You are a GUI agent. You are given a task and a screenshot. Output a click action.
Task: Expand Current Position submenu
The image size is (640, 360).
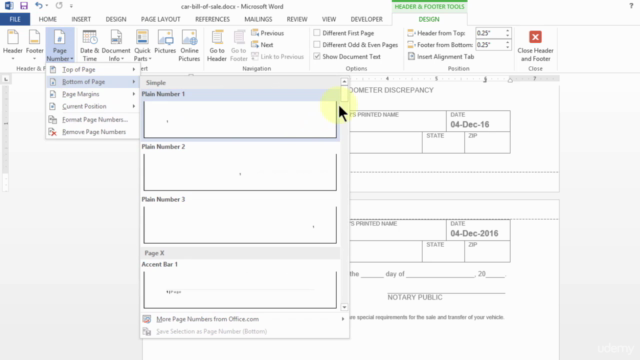click(x=92, y=106)
